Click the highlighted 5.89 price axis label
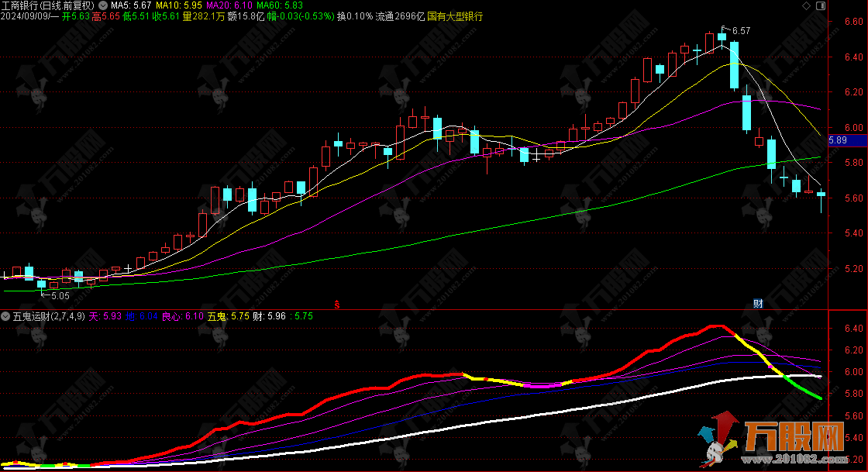Screen dimensions: 868x472 pos(848,140)
